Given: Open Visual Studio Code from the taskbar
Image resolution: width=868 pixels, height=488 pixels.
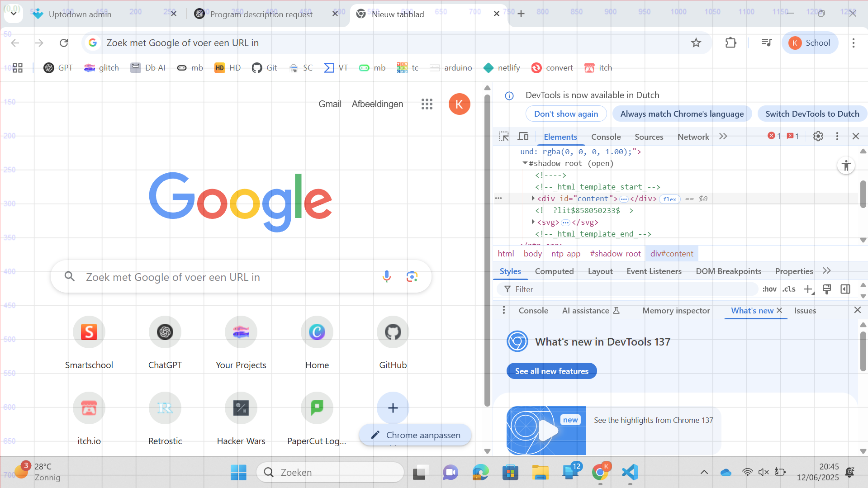Looking at the screenshot, I should click(630, 472).
